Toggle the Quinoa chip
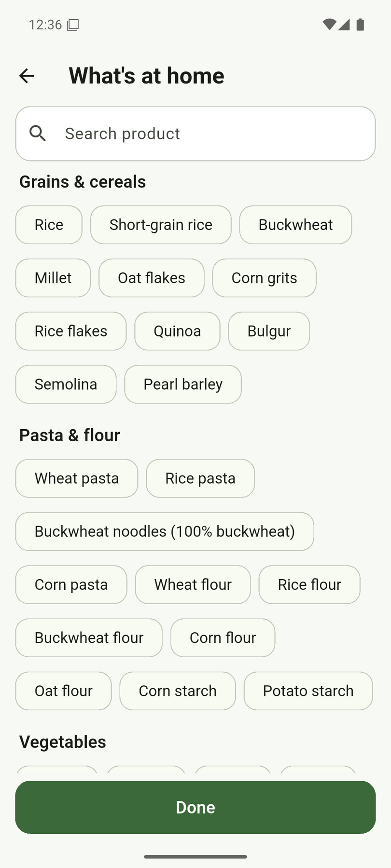This screenshot has width=391, height=868. [177, 331]
